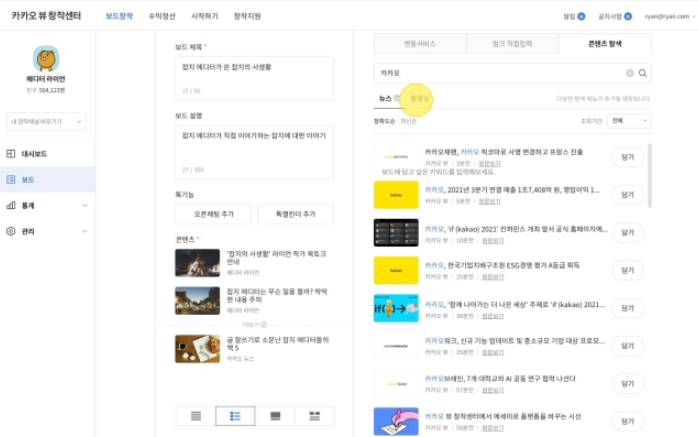
Task: Open the 대시보드 sidebar icon
Action: click(x=11, y=154)
